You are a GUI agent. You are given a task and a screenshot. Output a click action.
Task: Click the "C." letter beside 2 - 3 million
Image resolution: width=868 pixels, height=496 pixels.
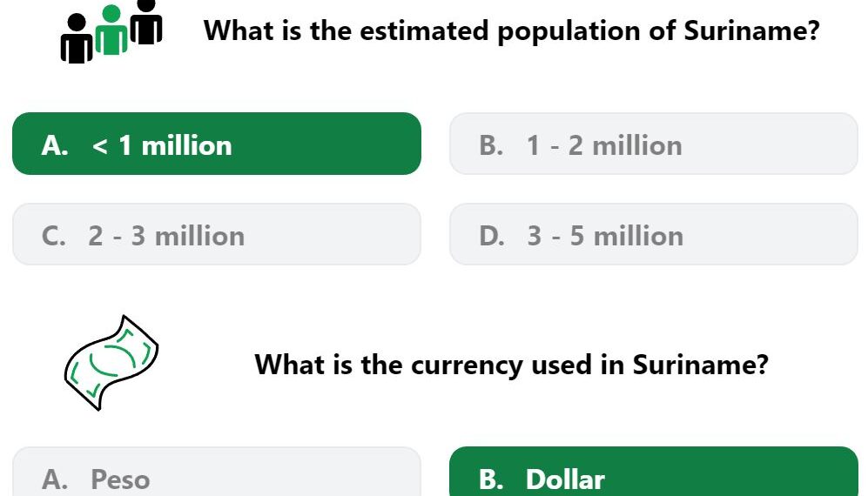coord(54,236)
